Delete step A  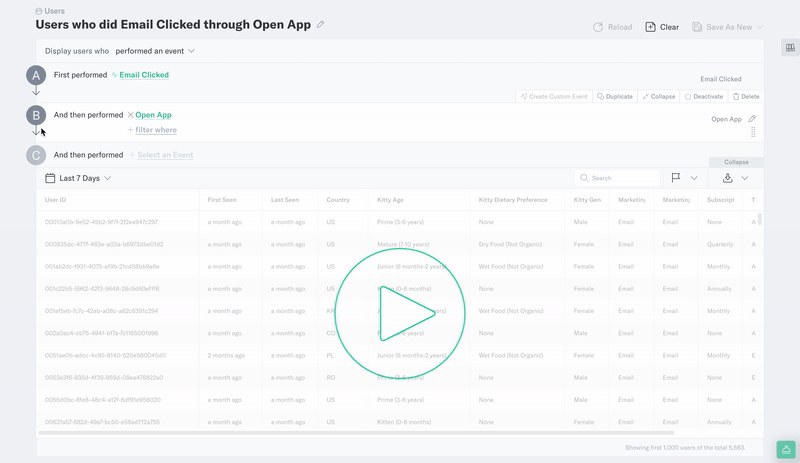tap(746, 96)
